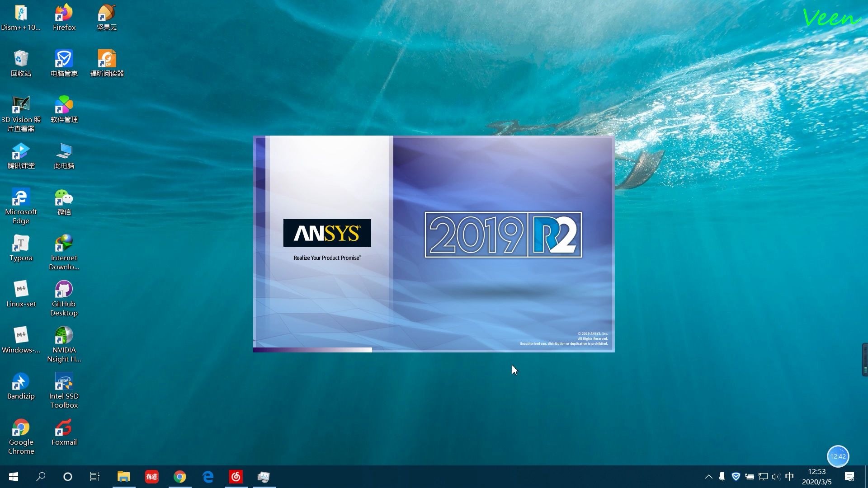Open 此电脑 This PC
This screenshot has width=868, height=488.
[64, 152]
